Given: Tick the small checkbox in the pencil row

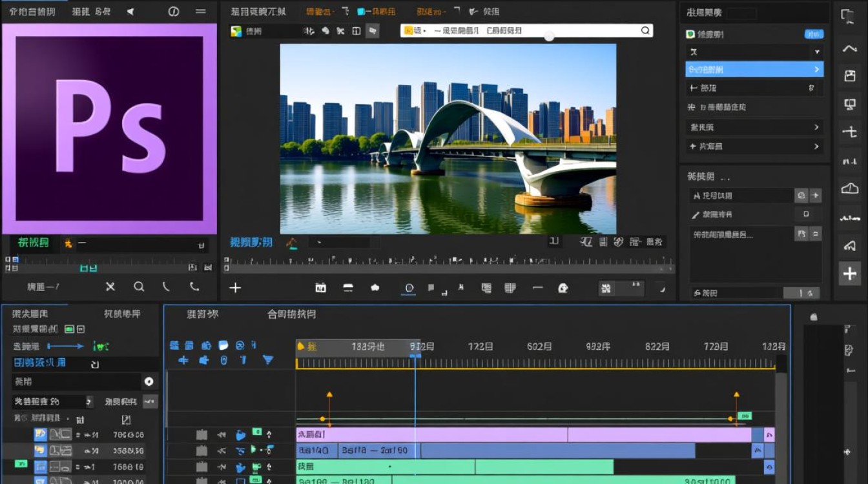Looking at the screenshot, I should [x=805, y=214].
